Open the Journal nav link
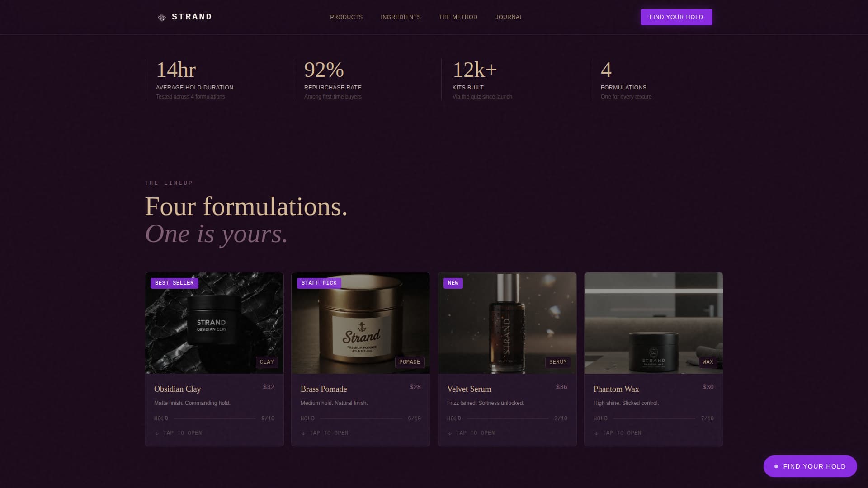This screenshot has width=868, height=488. 509,17
